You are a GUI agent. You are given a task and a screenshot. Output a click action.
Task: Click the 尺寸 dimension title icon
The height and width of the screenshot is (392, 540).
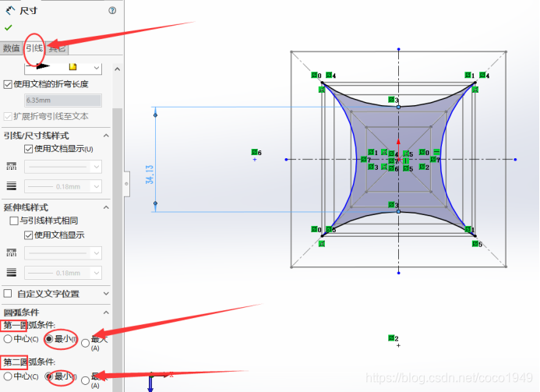[10, 10]
